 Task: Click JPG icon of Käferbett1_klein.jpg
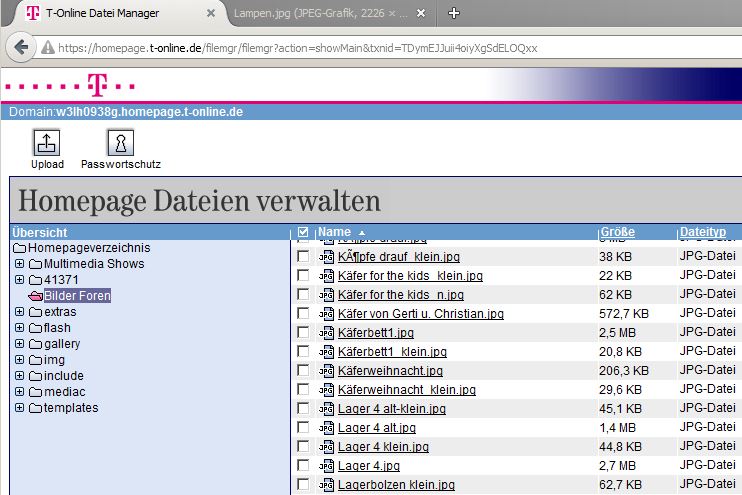(x=327, y=352)
